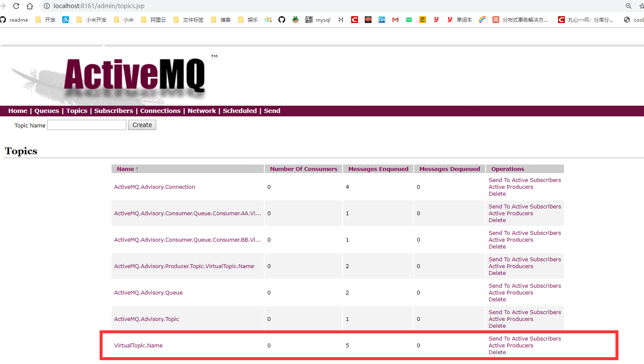The height and width of the screenshot is (364, 644).
Task: Open ActiveMQ.Advisory.Producer.Topic.VirtualTopic.Name link
Action: point(184,266)
